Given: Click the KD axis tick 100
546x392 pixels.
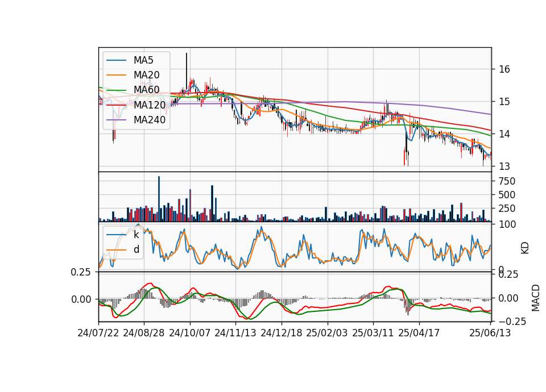Looking at the screenshot, I should tap(507, 224).
